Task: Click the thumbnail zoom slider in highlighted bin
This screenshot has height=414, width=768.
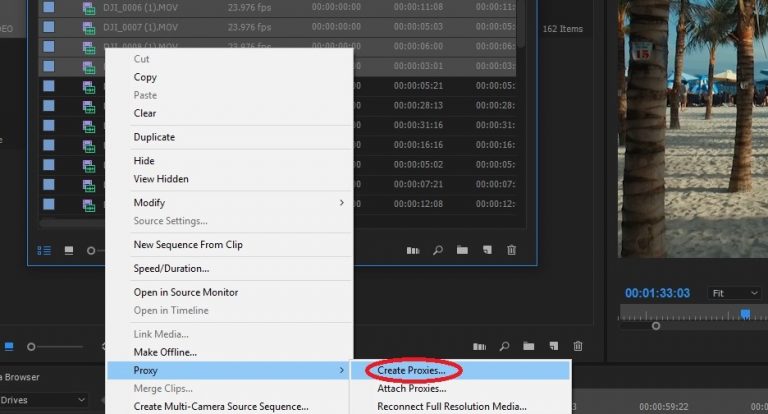Action: 93,250
